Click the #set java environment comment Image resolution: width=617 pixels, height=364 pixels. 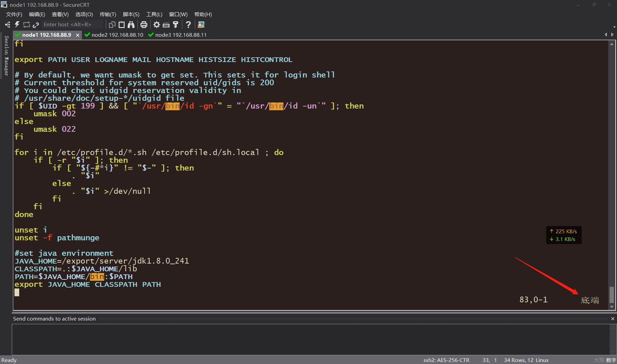click(64, 253)
